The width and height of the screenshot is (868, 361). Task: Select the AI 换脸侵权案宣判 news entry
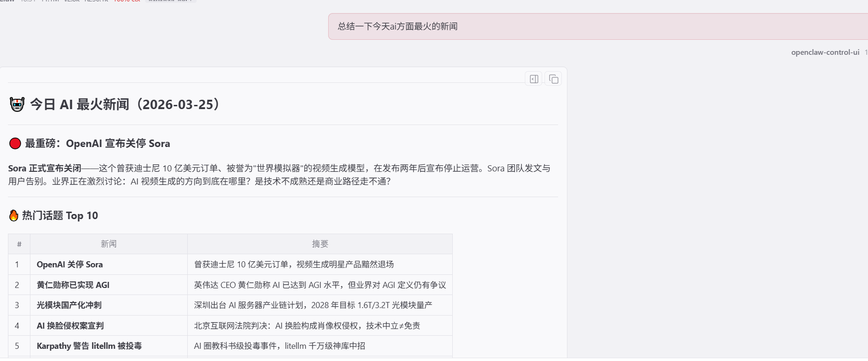click(70, 326)
